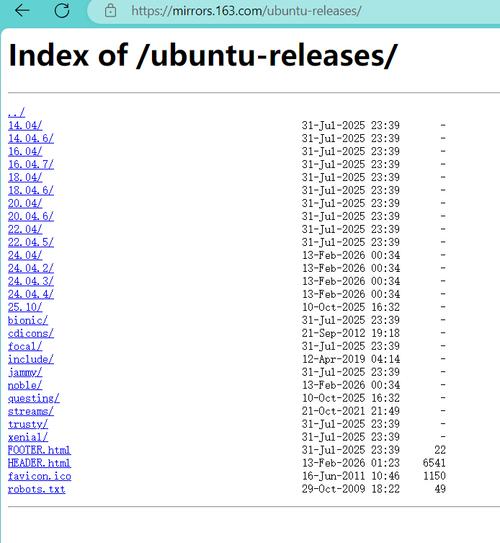
Task: Open the 22.04/ directory
Action: point(25,229)
